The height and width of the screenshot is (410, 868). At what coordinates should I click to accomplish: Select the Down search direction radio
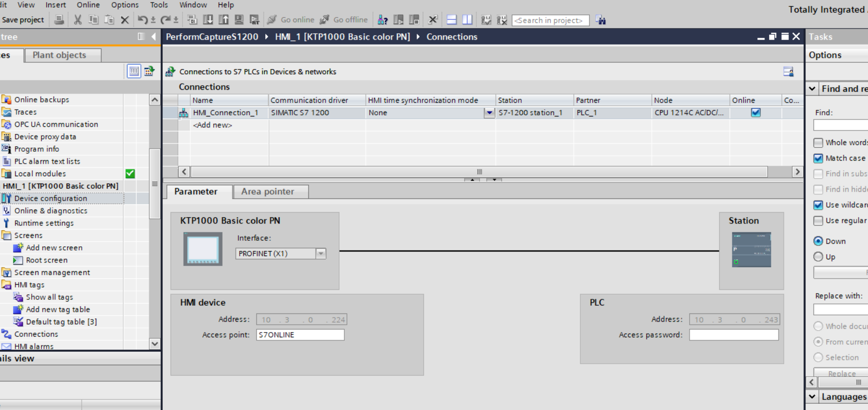(x=819, y=241)
